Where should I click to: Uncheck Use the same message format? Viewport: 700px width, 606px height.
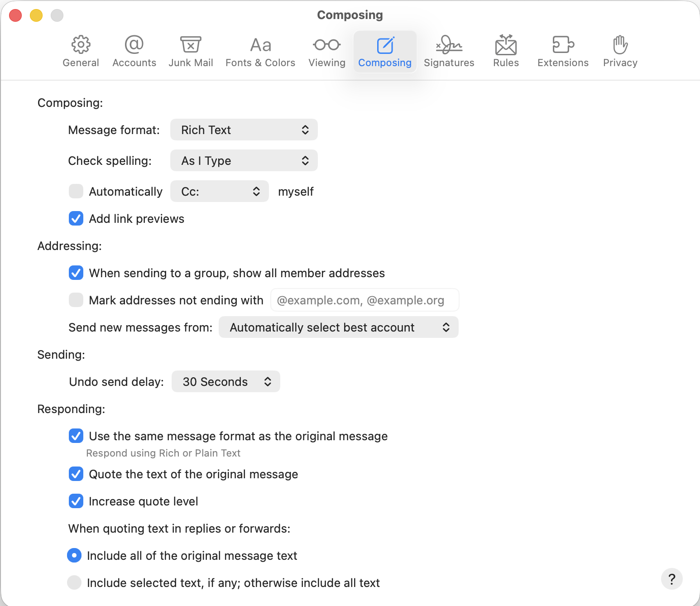[76, 436]
